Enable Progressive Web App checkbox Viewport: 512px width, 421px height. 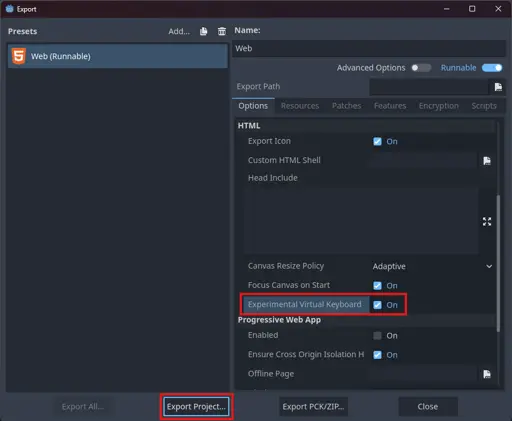377,335
